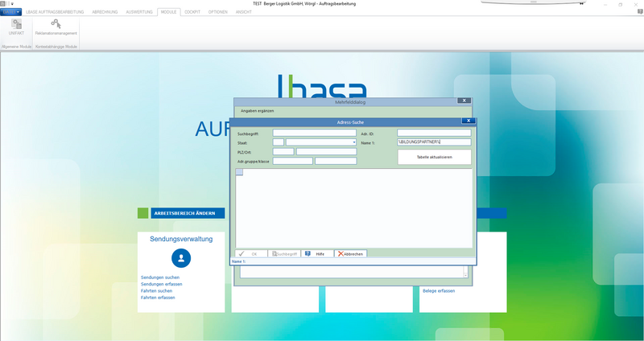Open the DATEI menu
Screen dimensions: 644x341
11,12
